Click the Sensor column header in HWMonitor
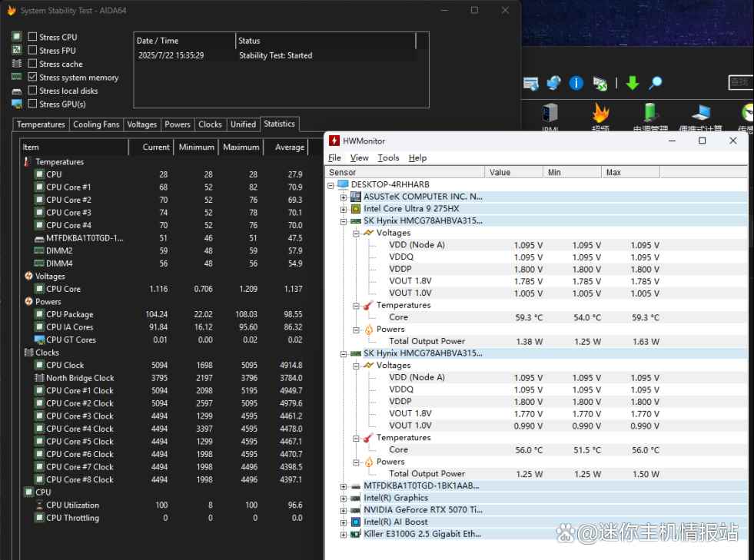Viewport: 754px width, 560px height. pyautogui.click(x=405, y=172)
